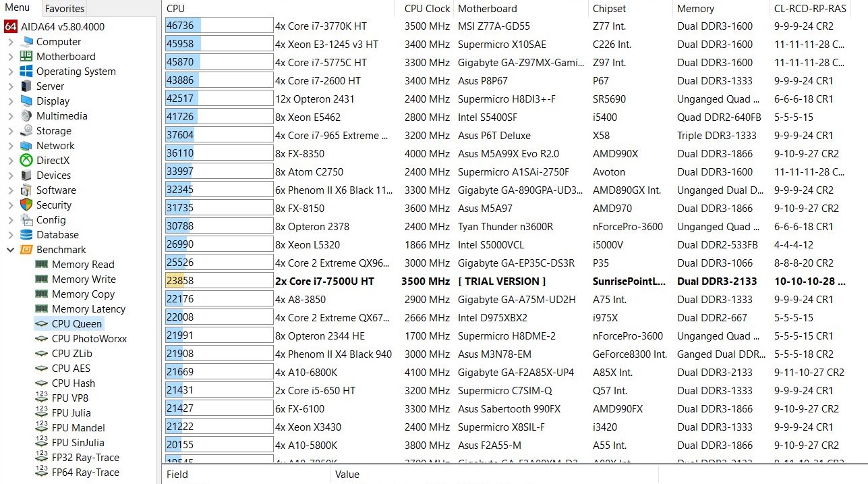Viewport: 868px width, 484px height.
Task: Expand the Database tree node
Action: pyautogui.click(x=10, y=235)
